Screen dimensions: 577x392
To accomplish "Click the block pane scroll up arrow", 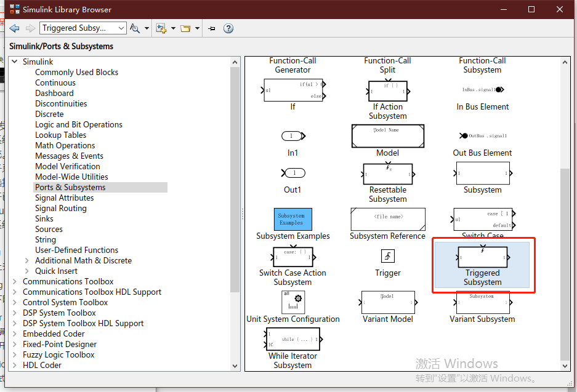I will point(565,62).
